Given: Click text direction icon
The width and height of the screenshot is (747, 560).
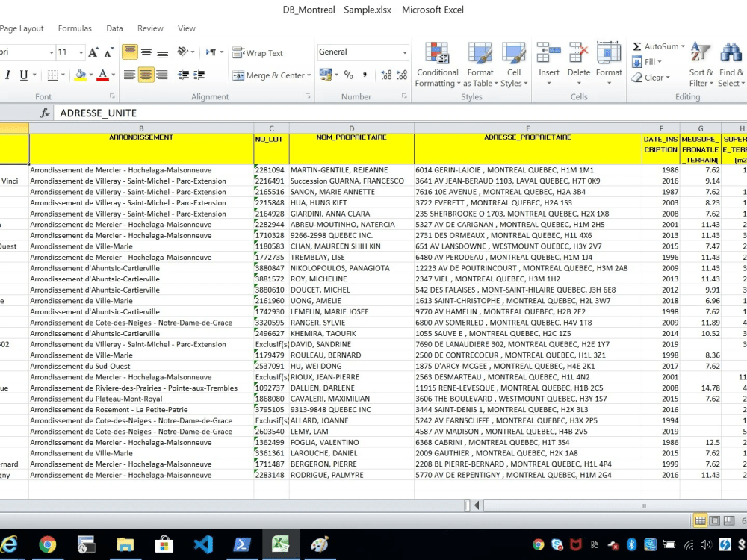Looking at the screenshot, I should tap(211, 52).
